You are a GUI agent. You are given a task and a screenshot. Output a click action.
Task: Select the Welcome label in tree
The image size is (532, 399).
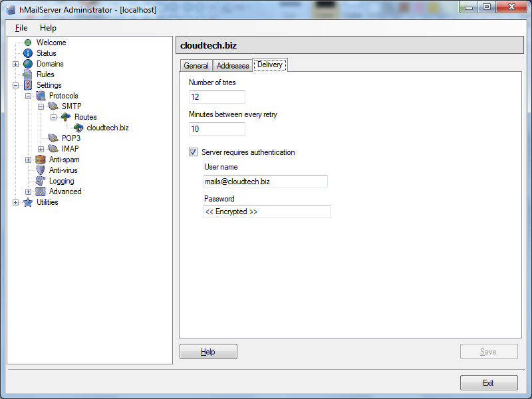click(x=51, y=43)
